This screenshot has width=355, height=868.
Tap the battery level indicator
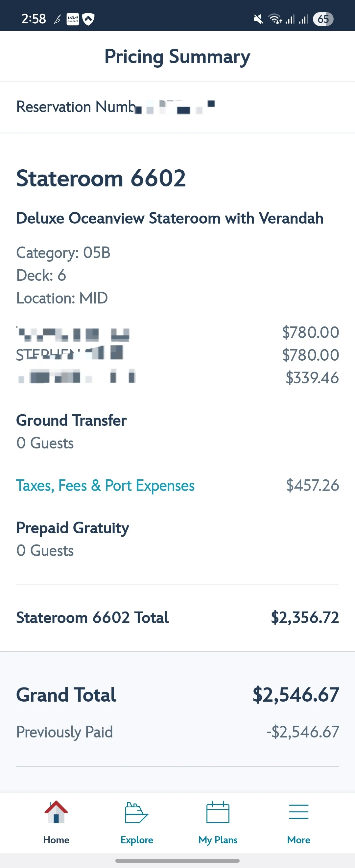click(323, 19)
